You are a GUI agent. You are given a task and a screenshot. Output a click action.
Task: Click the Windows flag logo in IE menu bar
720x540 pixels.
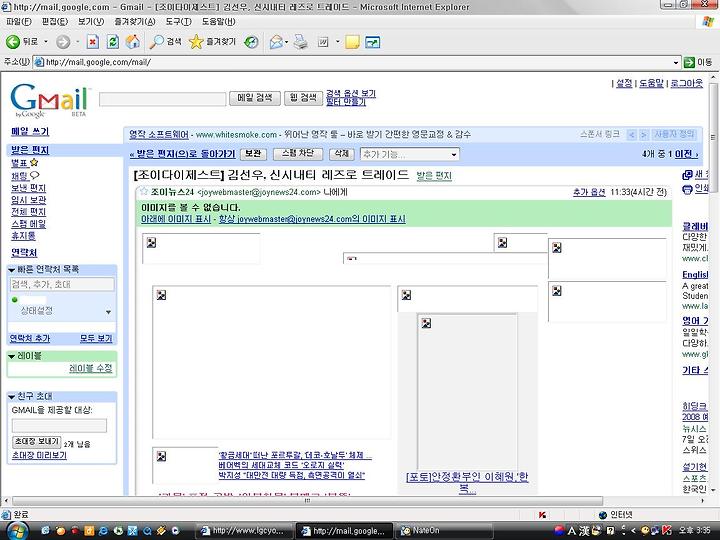(708, 22)
